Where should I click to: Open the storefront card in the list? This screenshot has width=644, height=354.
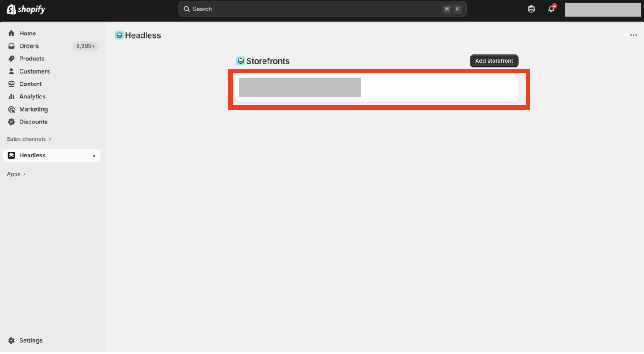pos(376,88)
